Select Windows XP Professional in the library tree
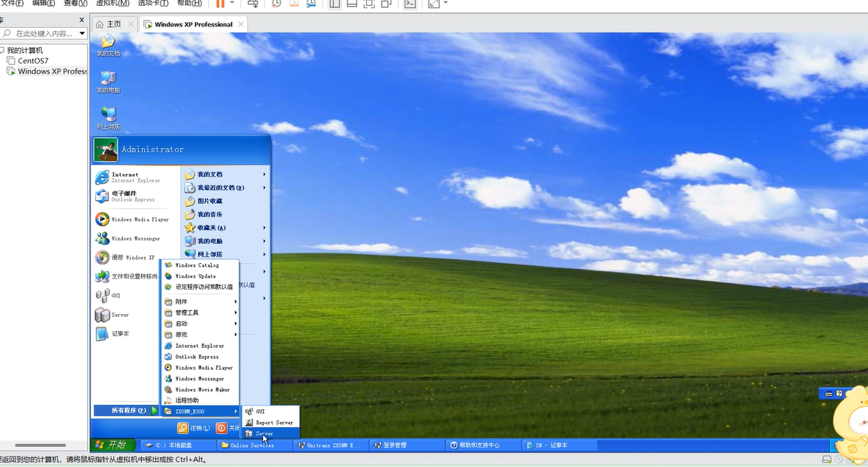Screen dimensions: 868x467 click(46, 72)
